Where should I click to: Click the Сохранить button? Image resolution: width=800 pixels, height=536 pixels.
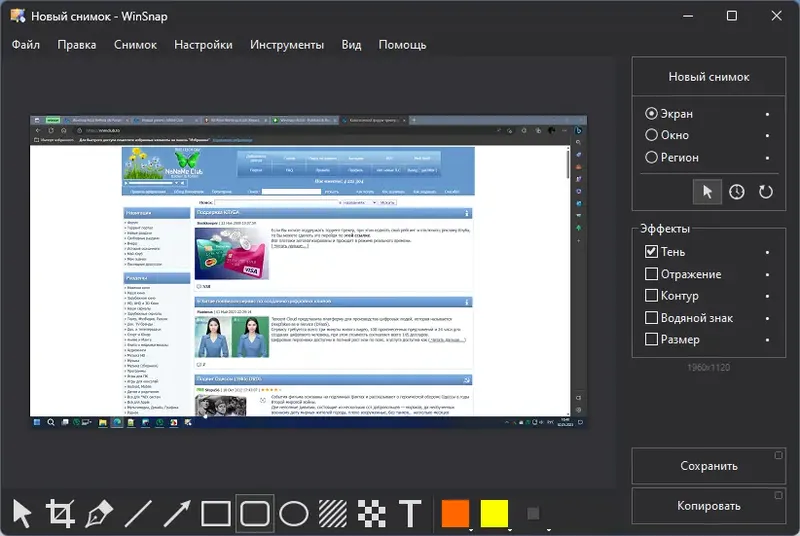click(709, 466)
